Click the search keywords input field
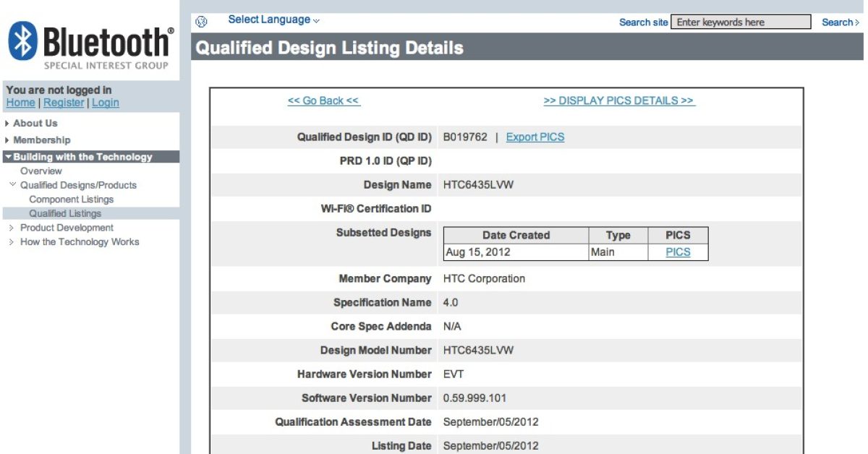The image size is (868, 454). click(x=741, y=22)
